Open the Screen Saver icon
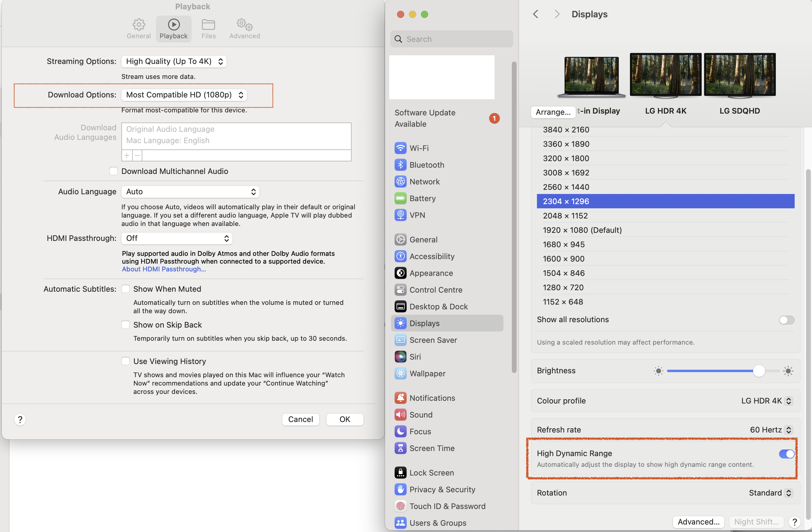The image size is (812, 532). [400, 340]
